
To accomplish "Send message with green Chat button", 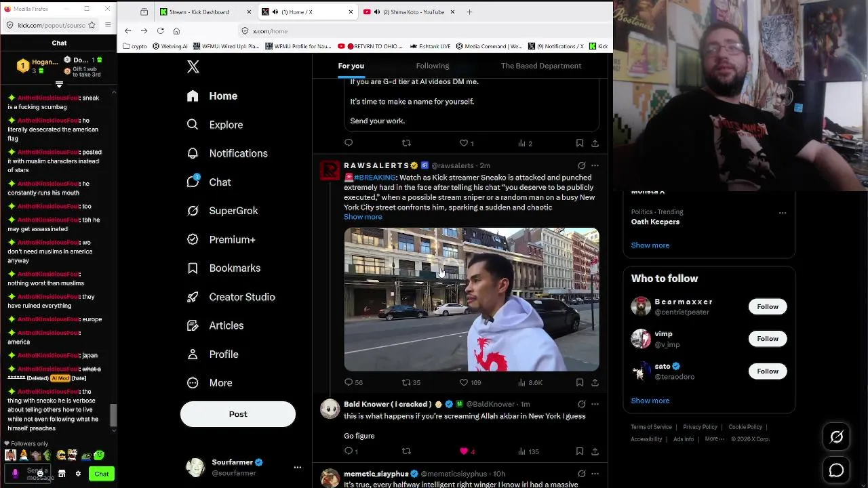I will point(102,474).
